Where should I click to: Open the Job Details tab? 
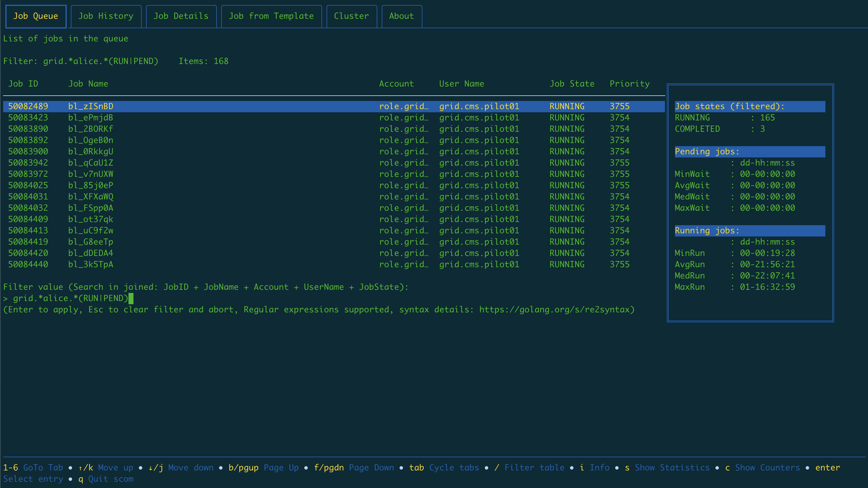181,16
